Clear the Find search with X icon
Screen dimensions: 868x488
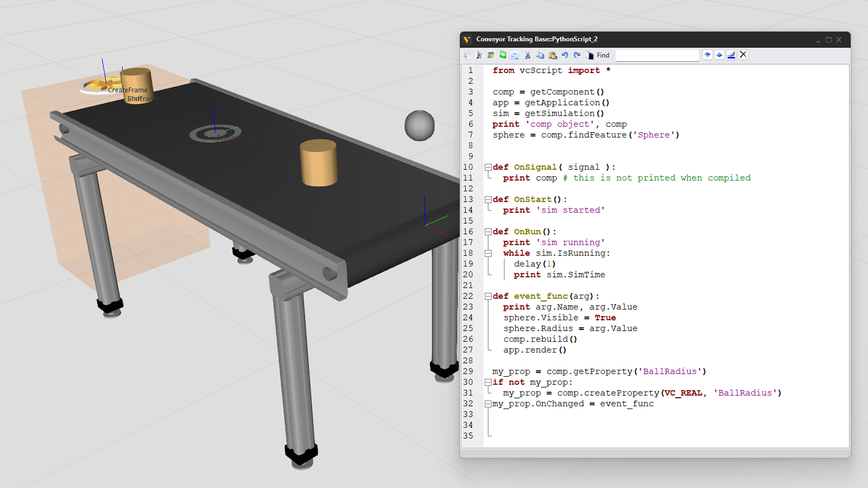[743, 55]
